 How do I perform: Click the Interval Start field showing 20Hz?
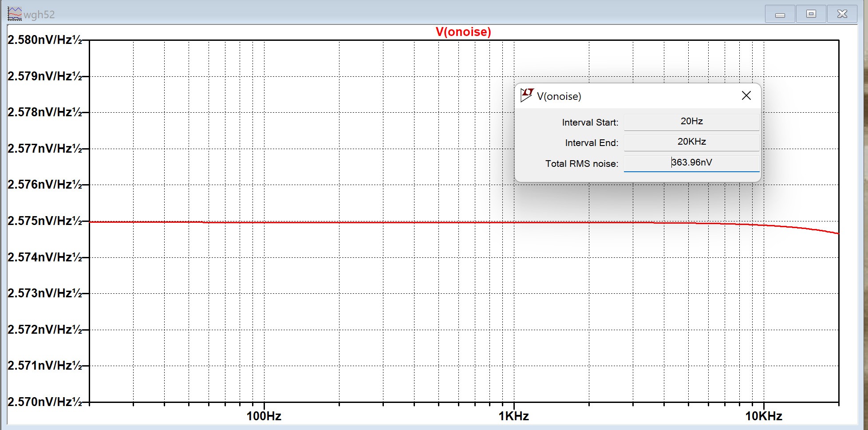691,122
